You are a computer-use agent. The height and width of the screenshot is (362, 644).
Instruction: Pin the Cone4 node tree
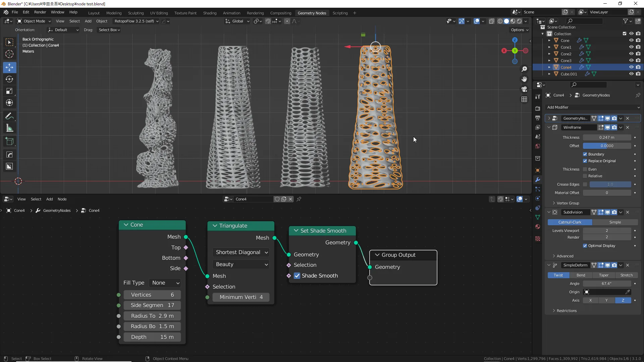[299, 199]
